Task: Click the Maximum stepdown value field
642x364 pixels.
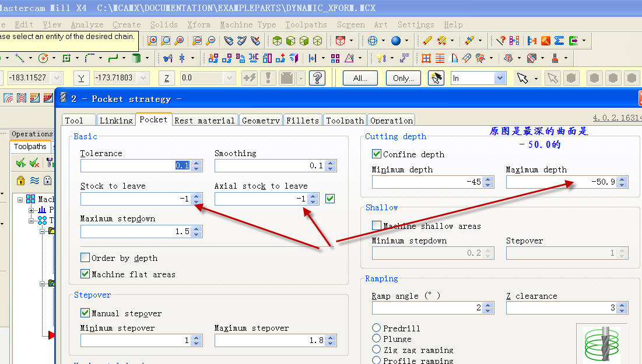Action: 136,231
